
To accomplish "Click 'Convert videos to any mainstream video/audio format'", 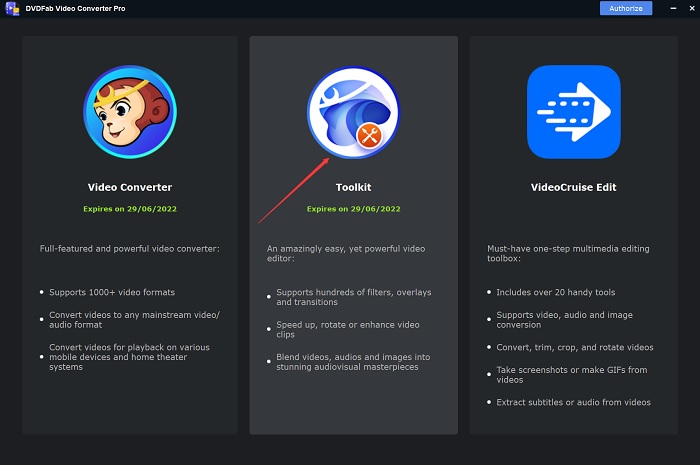I will pyautogui.click(x=134, y=320).
